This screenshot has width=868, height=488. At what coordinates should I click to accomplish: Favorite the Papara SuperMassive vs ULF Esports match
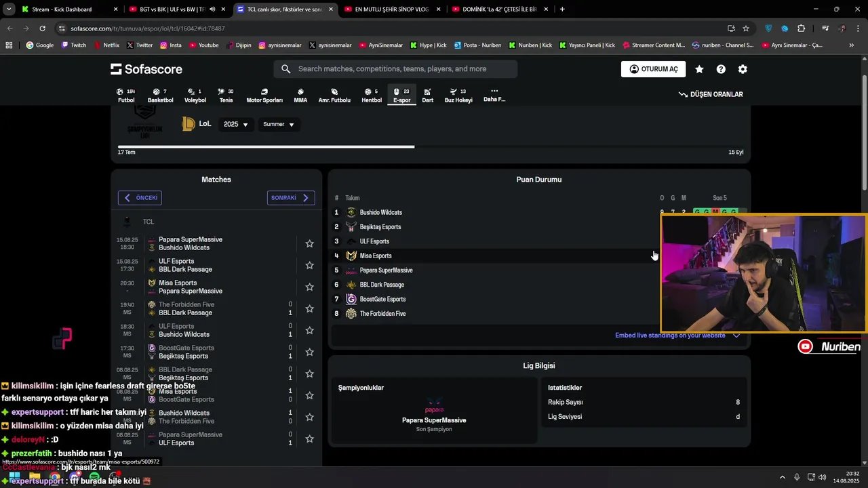(309, 439)
